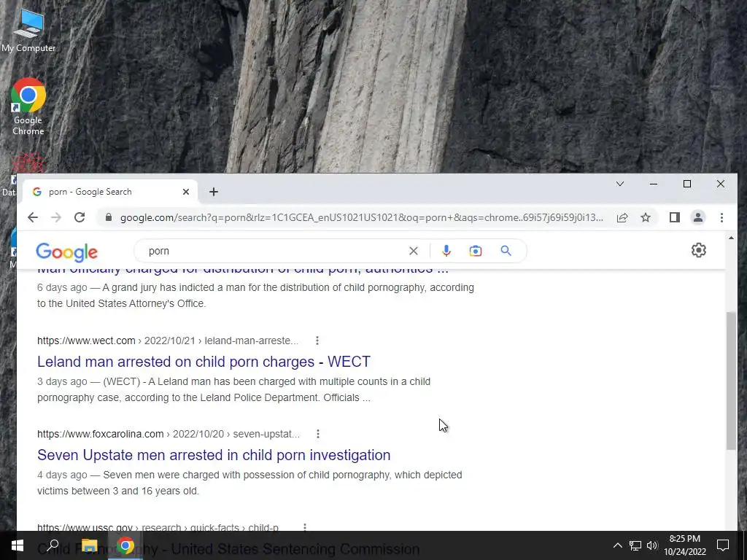Viewport: 747px width, 560px height.
Task: Open a new Chrome tab
Action: pos(214,192)
